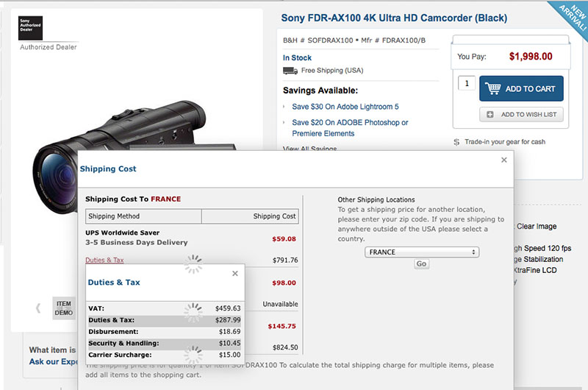The height and width of the screenshot is (390, 588).
Task: Close the Duties & Tax popup
Action: point(235,273)
